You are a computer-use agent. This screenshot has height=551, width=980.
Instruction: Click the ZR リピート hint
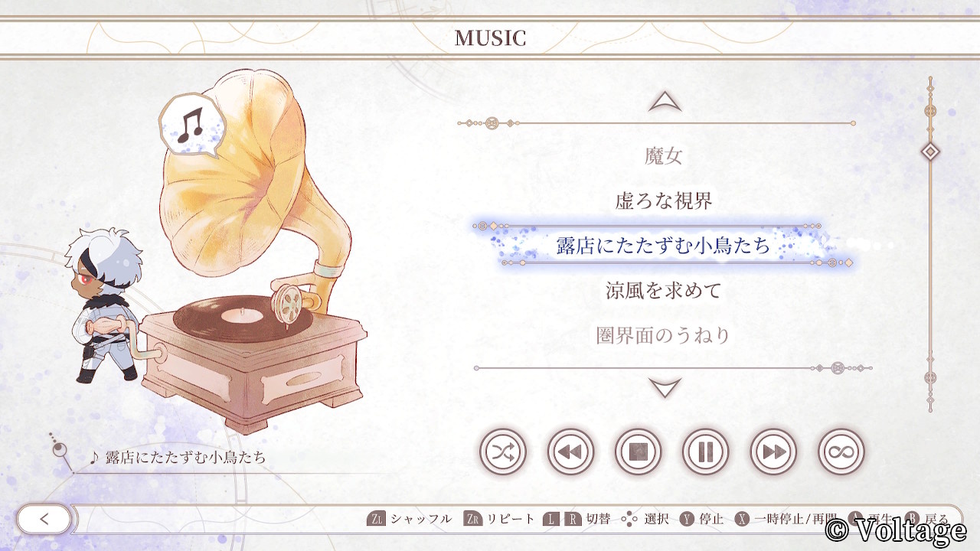click(x=500, y=519)
